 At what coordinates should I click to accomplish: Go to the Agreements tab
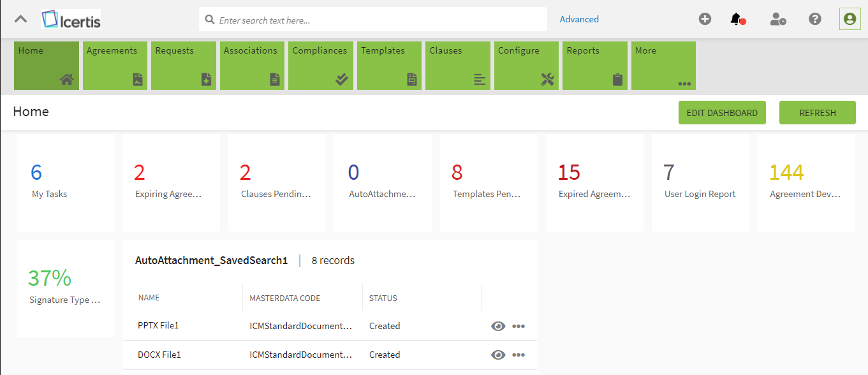[115, 66]
